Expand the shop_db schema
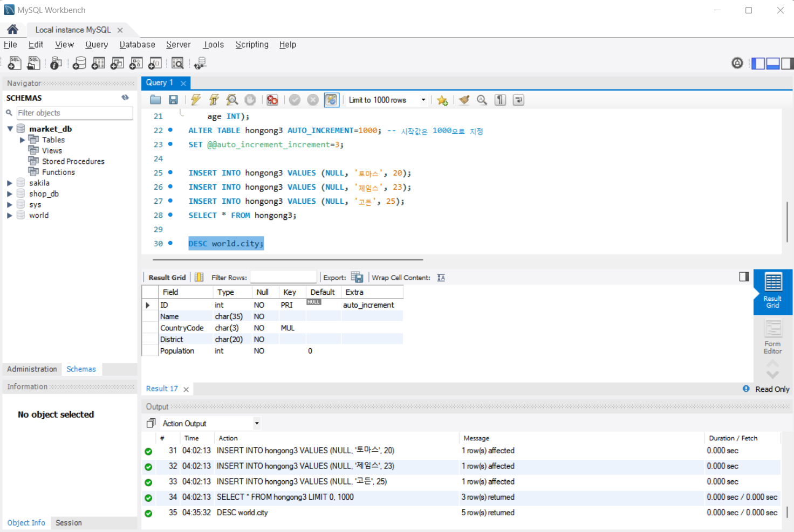This screenshot has width=794, height=532. tap(9, 194)
